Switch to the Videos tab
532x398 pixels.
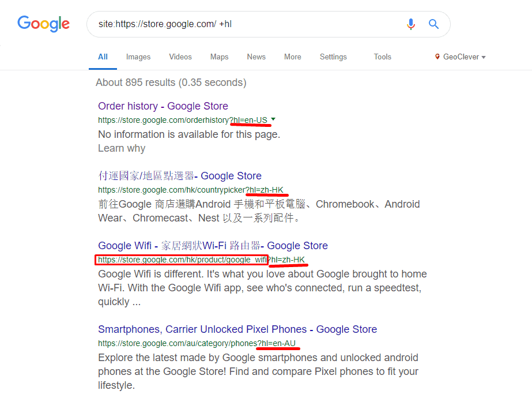[180, 57]
